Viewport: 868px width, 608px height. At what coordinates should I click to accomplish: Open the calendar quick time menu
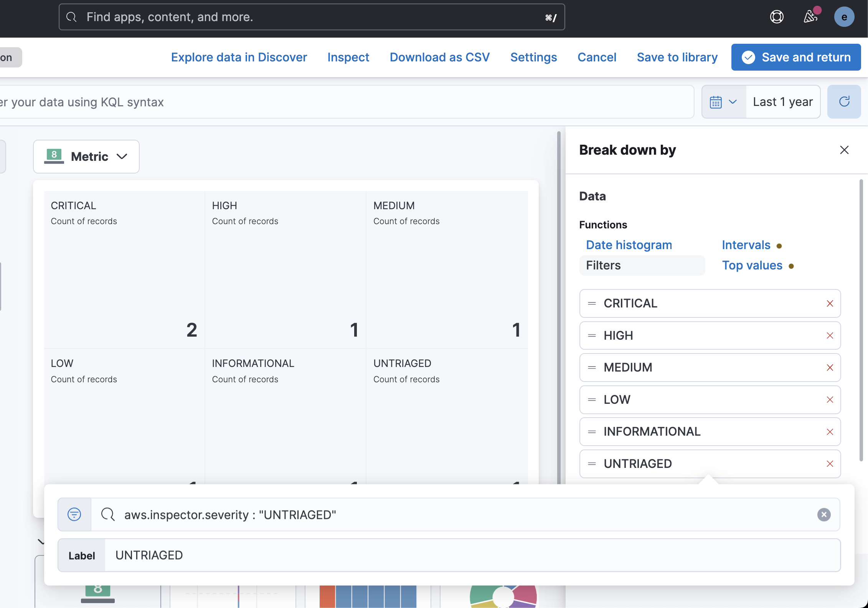pos(723,102)
